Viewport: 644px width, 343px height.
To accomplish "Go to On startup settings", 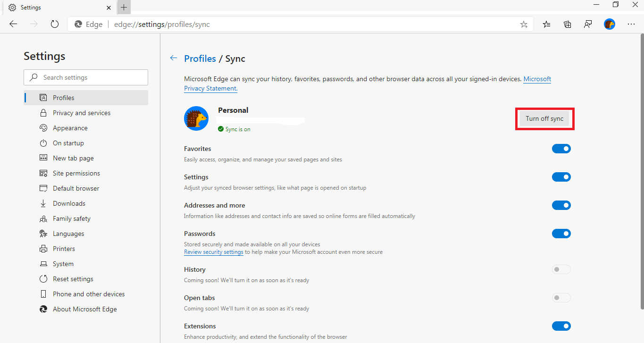I will (x=86, y=143).
